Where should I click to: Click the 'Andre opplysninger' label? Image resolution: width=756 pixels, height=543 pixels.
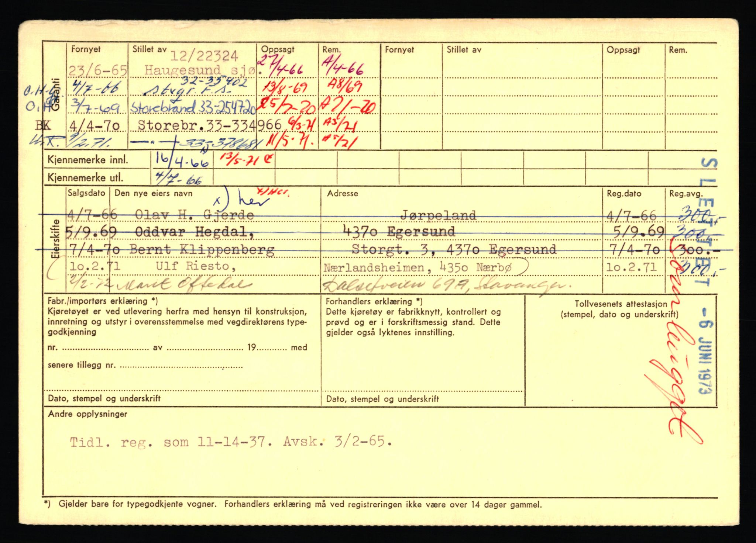pos(87,414)
